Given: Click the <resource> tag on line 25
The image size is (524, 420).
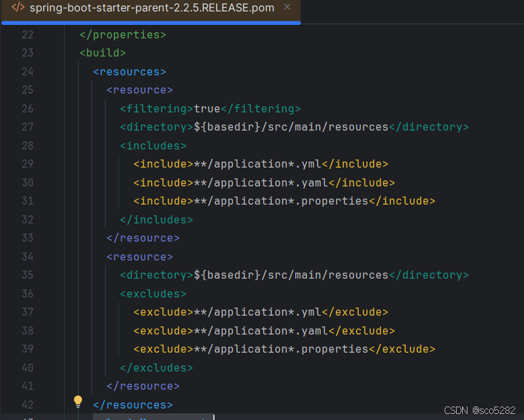Looking at the screenshot, I should tap(139, 90).
